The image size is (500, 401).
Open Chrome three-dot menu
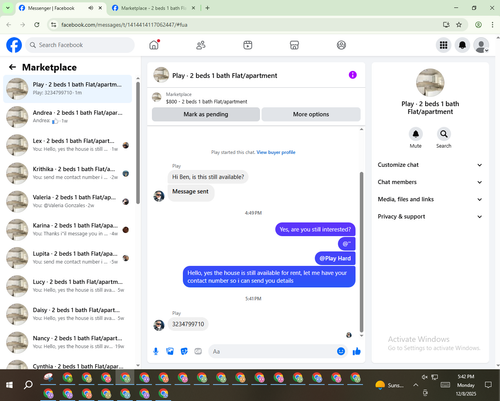point(492,25)
